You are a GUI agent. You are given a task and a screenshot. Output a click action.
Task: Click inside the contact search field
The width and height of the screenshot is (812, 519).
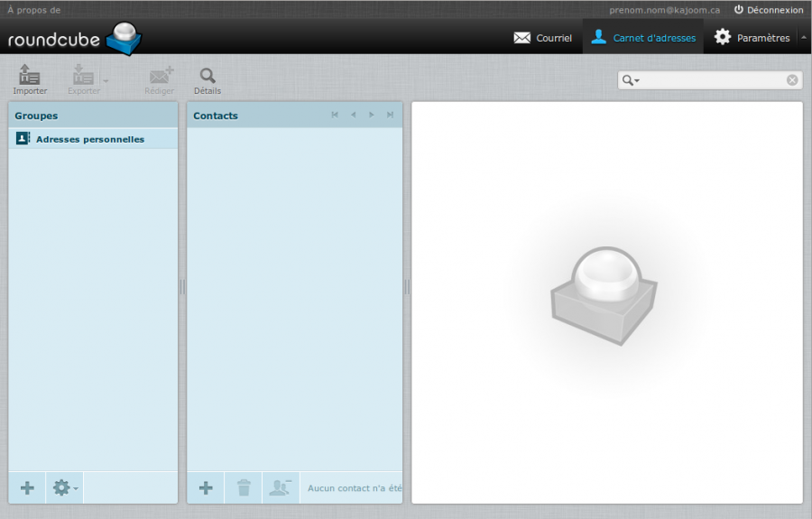(713, 80)
